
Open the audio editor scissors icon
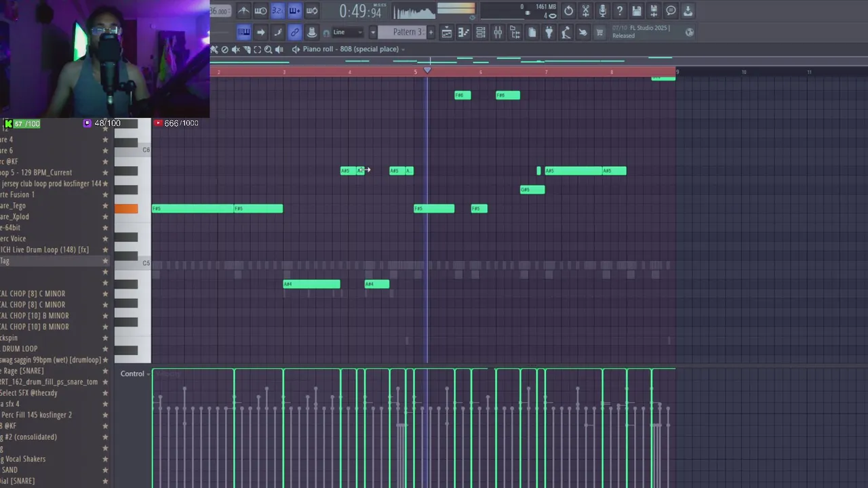(x=585, y=11)
